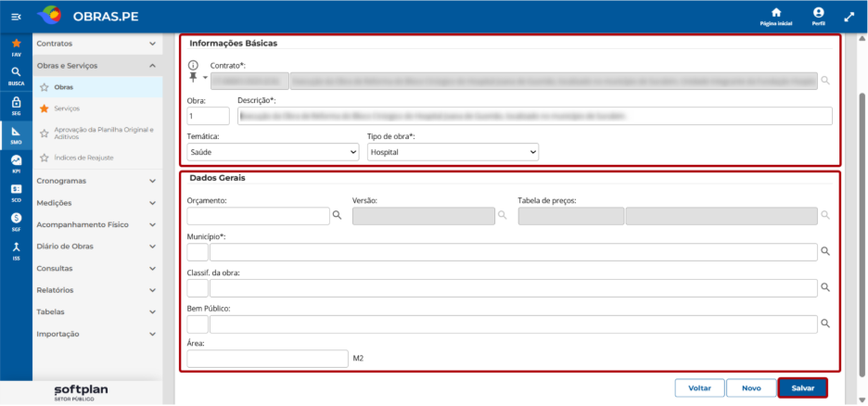Go to Página inicial home icon

point(776,12)
